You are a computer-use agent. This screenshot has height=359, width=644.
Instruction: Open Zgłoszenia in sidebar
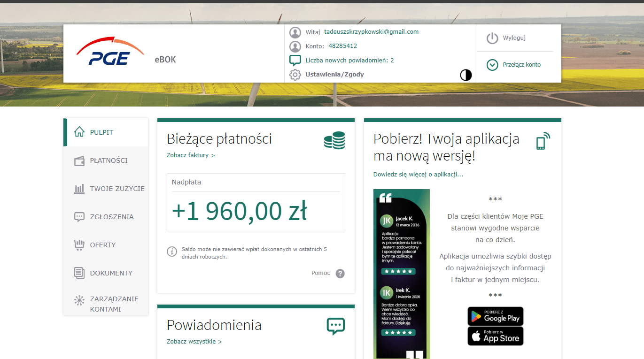106,217
